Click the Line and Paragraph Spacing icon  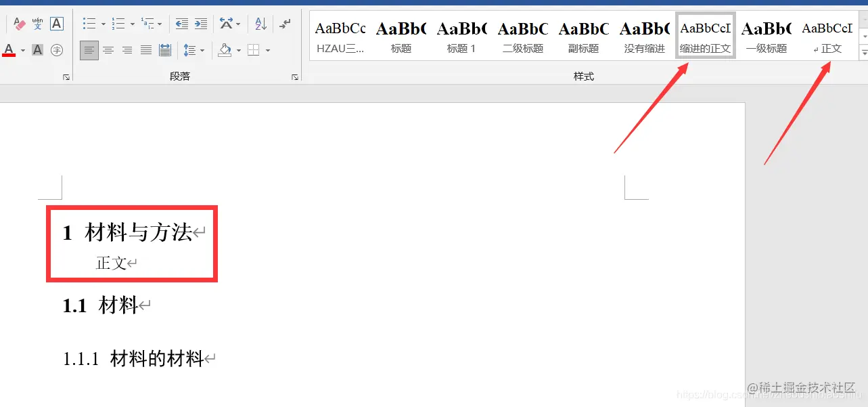click(x=189, y=50)
